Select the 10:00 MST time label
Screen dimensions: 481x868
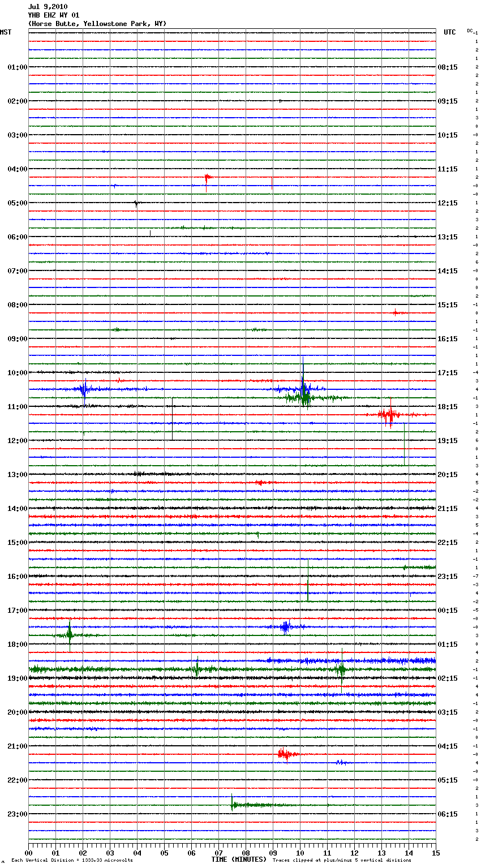coord(18,373)
